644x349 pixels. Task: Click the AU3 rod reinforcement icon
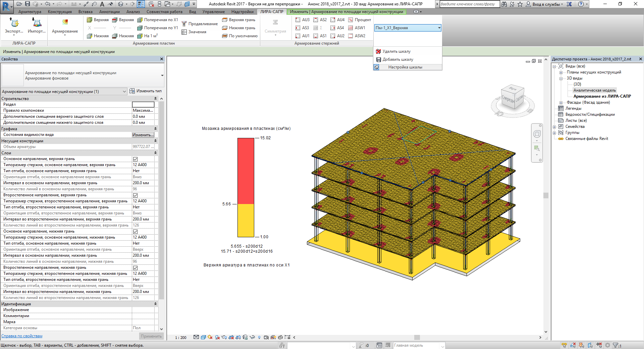298,20
